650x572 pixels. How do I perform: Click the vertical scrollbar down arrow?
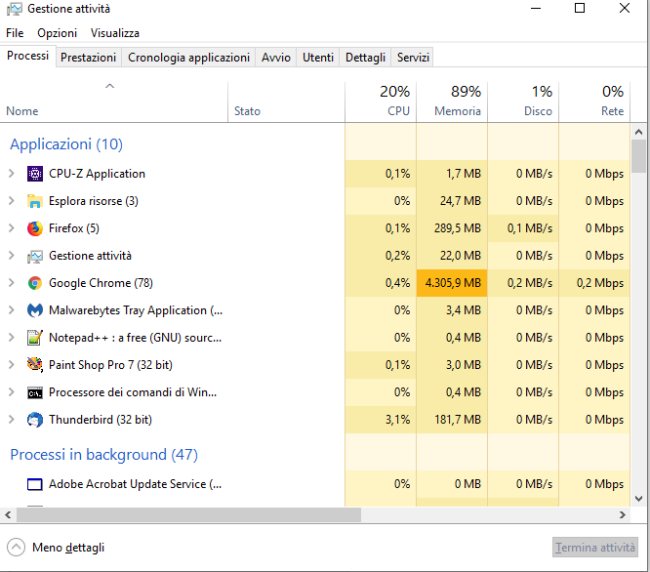[639, 499]
